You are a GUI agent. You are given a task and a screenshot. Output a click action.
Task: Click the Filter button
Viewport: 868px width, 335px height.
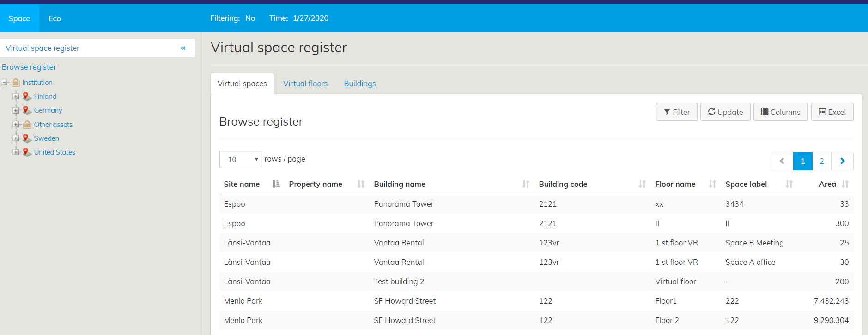point(676,112)
